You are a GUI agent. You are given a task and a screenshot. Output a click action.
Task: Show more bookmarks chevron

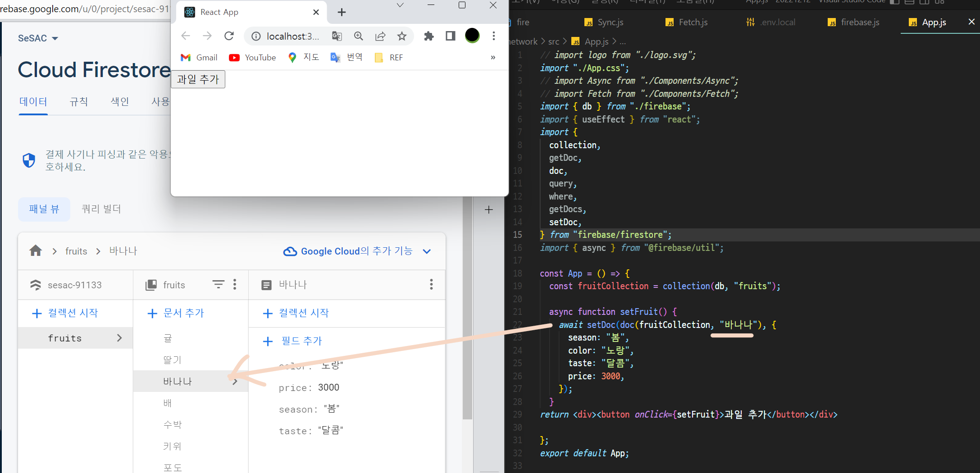[493, 58]
